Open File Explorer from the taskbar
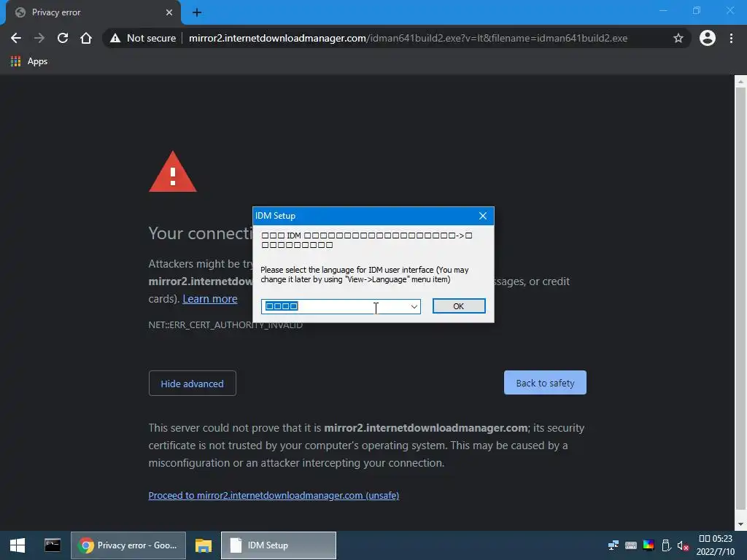 coord(204,545)
